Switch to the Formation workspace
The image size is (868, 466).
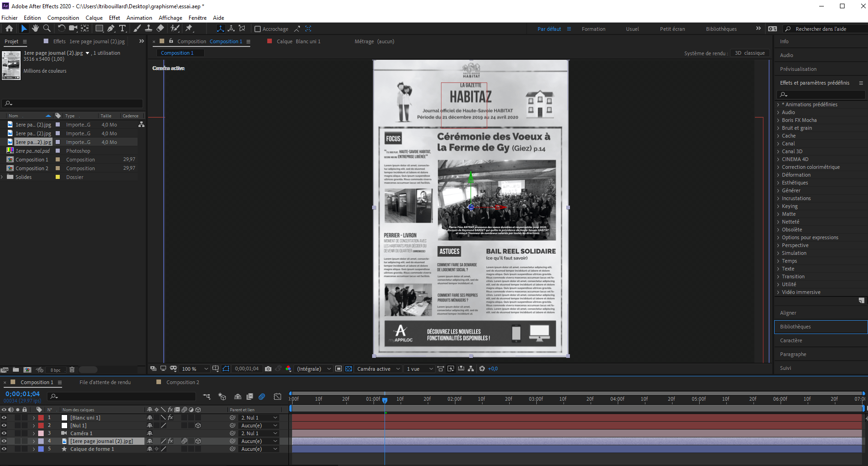pos(593,29)
